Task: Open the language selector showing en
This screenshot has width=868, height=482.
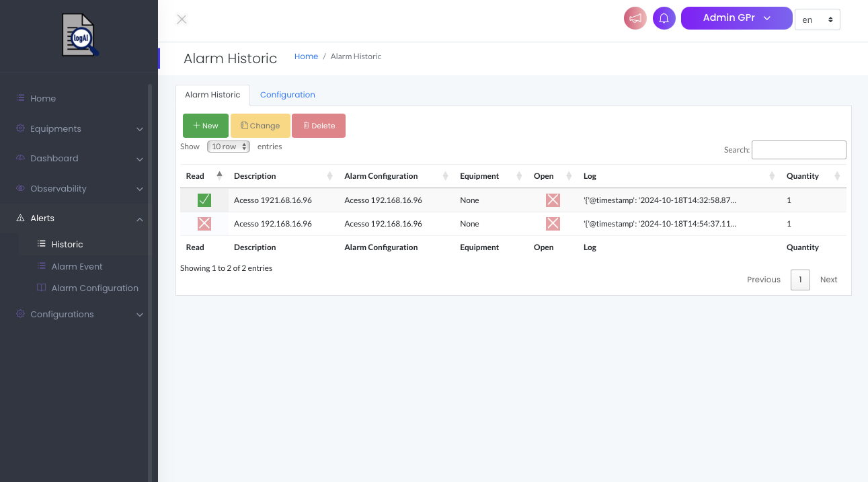Action: [817, 20]
